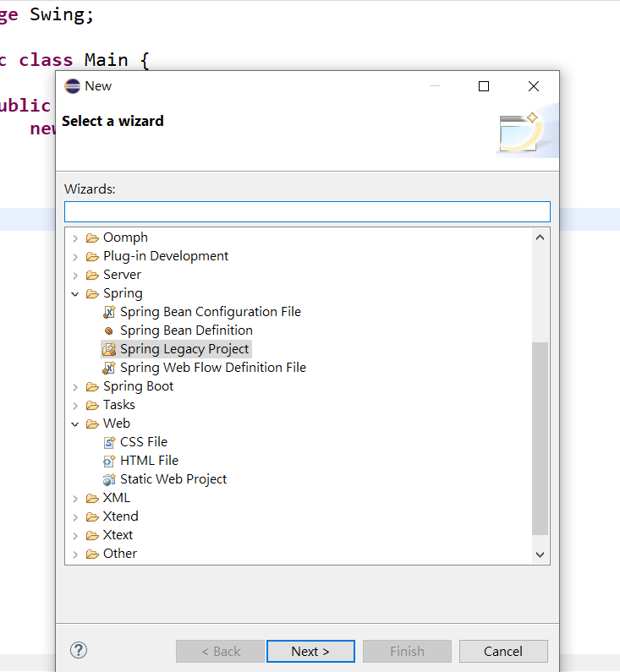Viewport: 620px width, 672px height.
Task: Collapse the Web category
Action: (x=75, y=424)
